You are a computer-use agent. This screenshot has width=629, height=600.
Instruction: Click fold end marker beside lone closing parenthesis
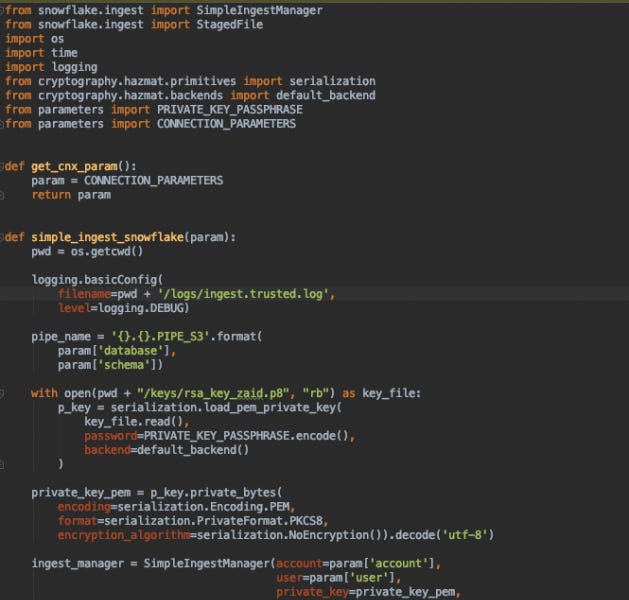pos(2,464)
